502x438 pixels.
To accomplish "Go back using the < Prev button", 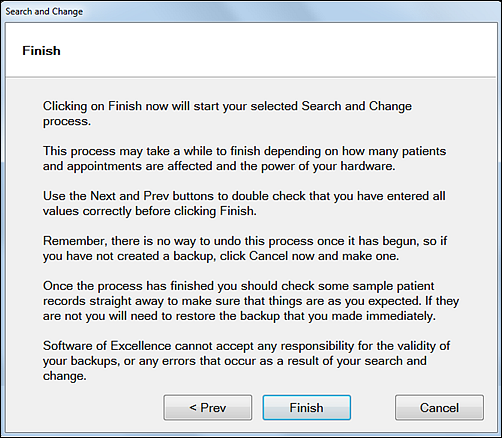I will [x=207, y=407].
